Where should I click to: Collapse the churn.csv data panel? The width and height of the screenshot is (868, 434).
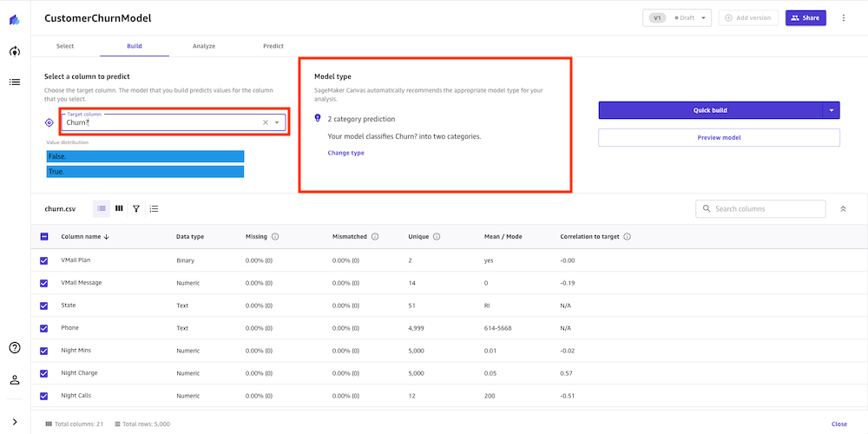[x=843, y=208]
